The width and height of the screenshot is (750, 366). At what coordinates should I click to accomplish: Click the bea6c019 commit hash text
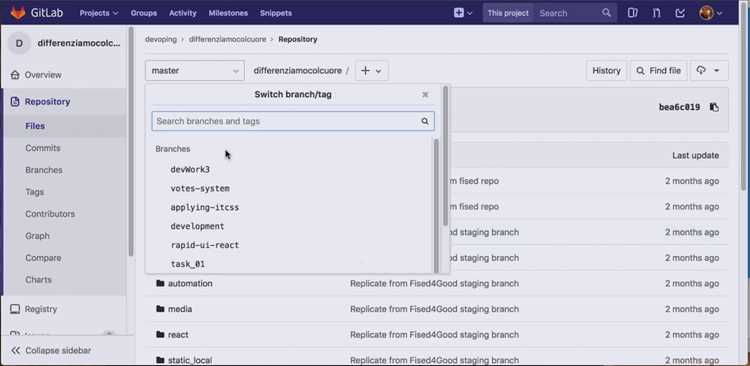click(x=679, y=107)
